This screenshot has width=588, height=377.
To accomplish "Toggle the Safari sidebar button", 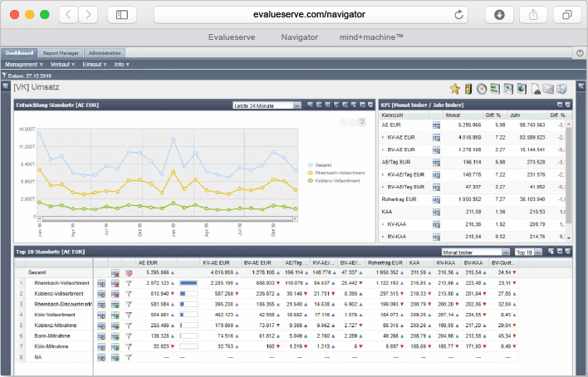I will click(x=122, y=15).
